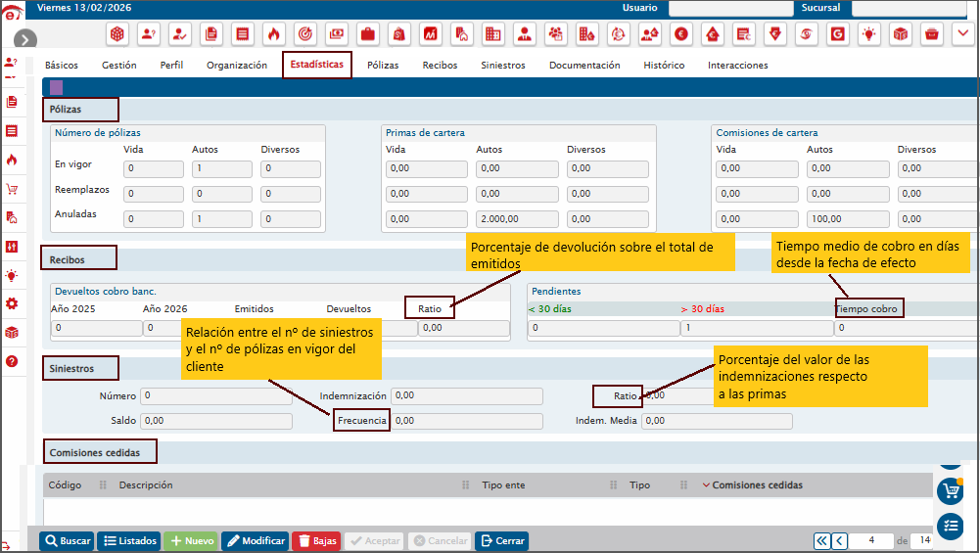Image resolution: width=980 pixels, height=553 pixels.
Task: Click the round blue shopping cart button
Action: pos(950,491)
